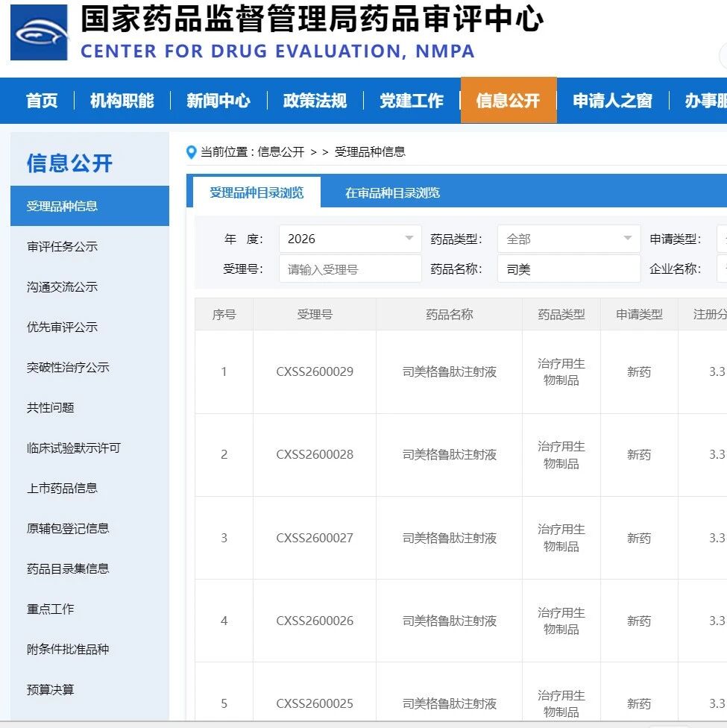The width and height of the screenshot is (727, 728).
Task: Click the 受理号 input field
Action: [350, 269]
